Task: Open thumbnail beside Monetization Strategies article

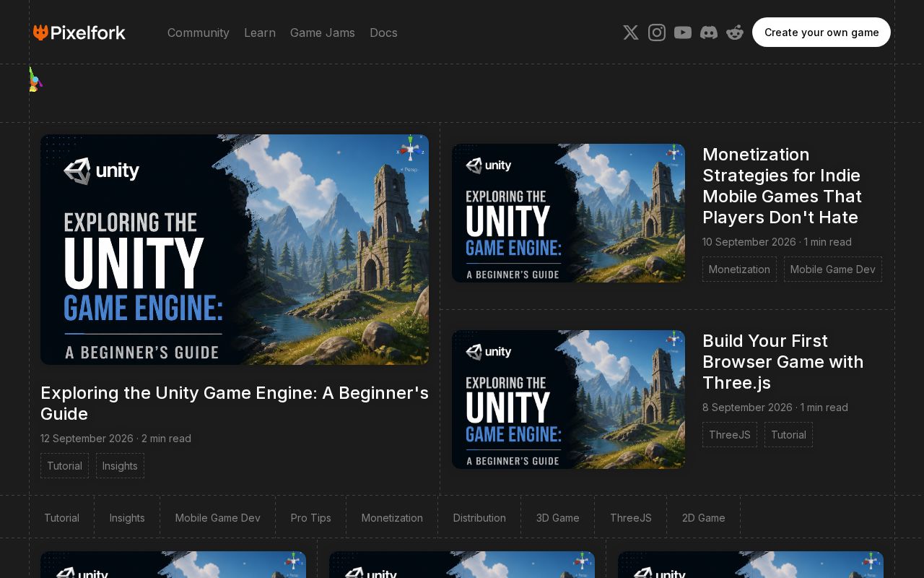Action: (568, 213)
